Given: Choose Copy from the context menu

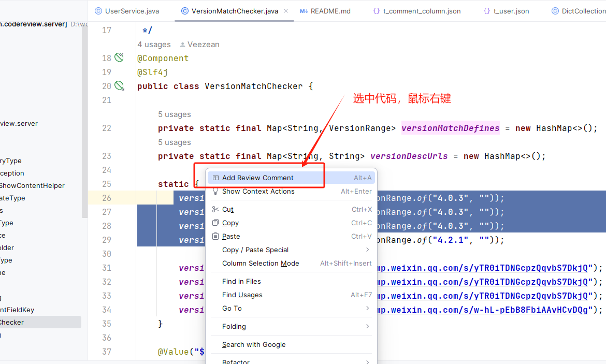Looking at the screenshot, I should 230,223.
